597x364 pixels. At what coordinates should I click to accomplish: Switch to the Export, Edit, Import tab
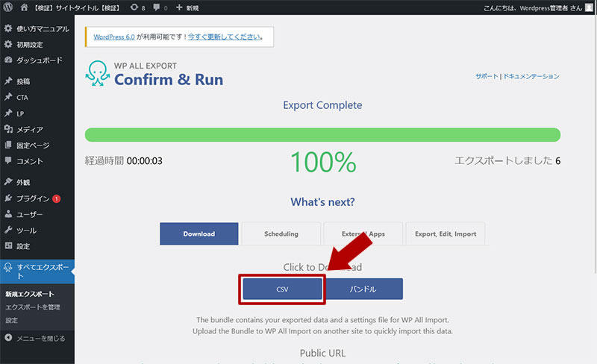(446, 233)
